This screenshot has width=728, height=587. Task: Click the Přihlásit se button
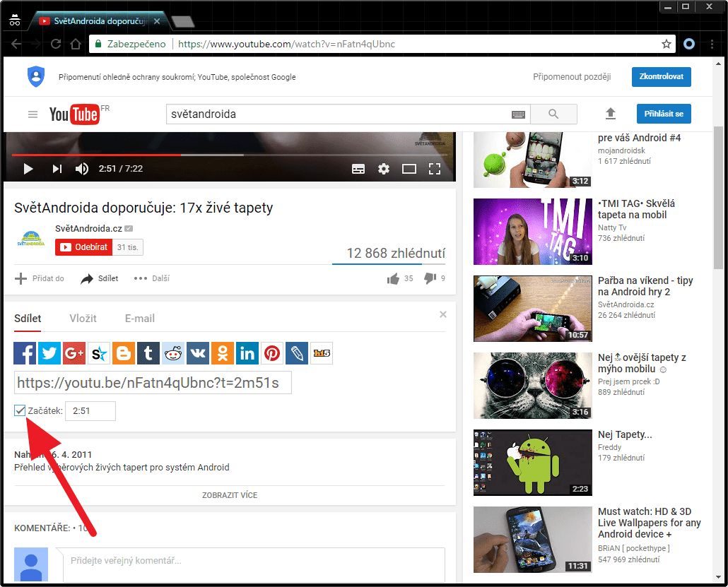(x=664, y=114)
